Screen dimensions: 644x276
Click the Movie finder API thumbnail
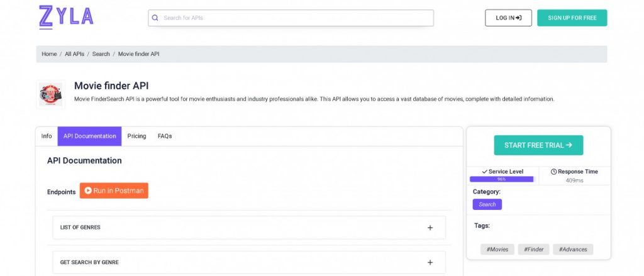tap(50, 94)
